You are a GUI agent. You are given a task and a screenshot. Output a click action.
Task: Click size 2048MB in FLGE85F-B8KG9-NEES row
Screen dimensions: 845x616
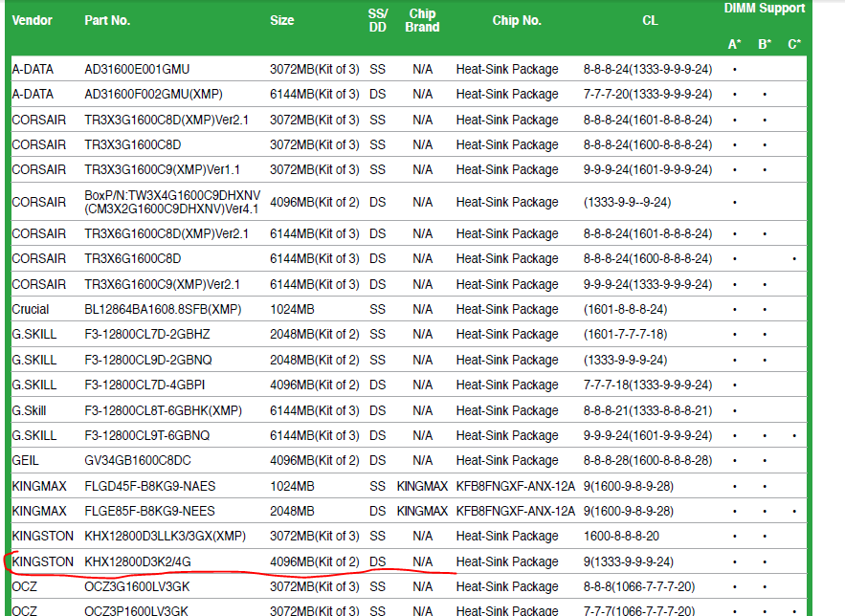pos(292,511)
